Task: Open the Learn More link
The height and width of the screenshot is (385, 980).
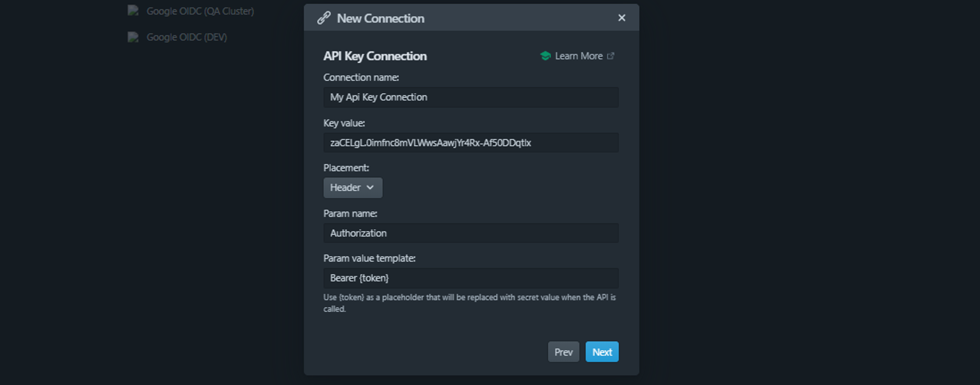Action: point(579,56)
